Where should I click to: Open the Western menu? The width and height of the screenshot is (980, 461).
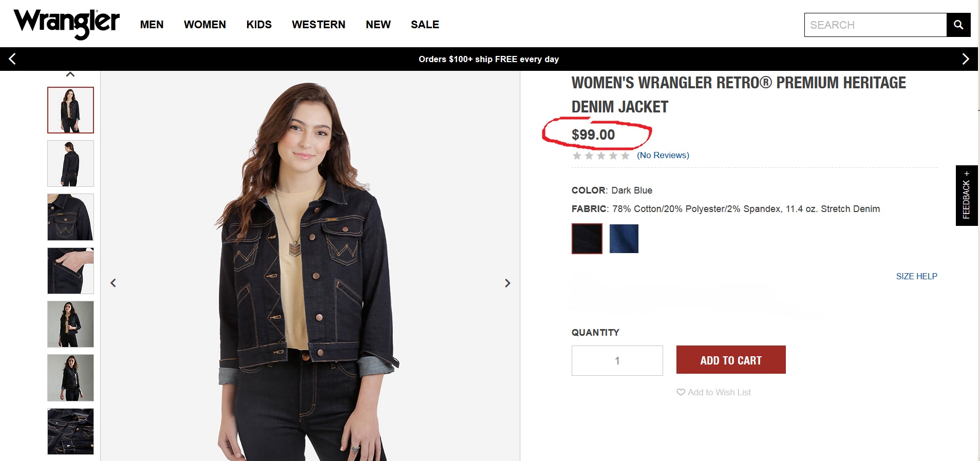(x=318, y=25)
